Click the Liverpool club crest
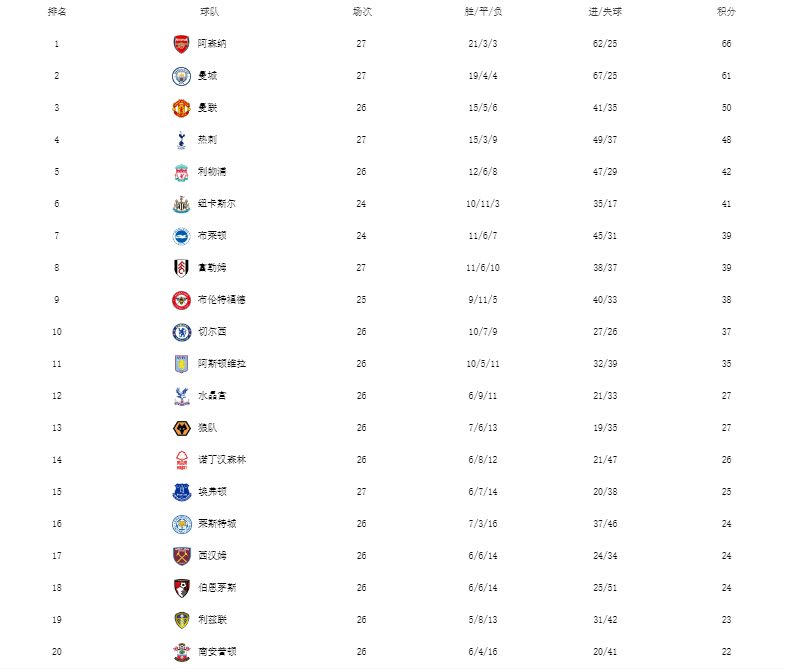 coord(181,172)
